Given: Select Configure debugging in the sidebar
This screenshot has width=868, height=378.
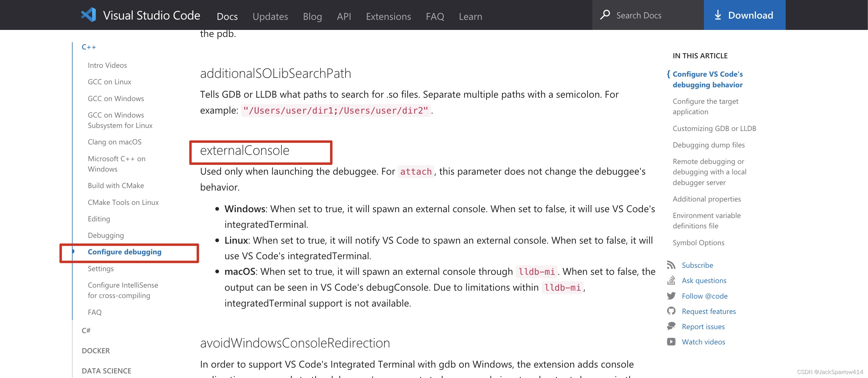Looking at the screenshot, I should click(x=124, y=252).
